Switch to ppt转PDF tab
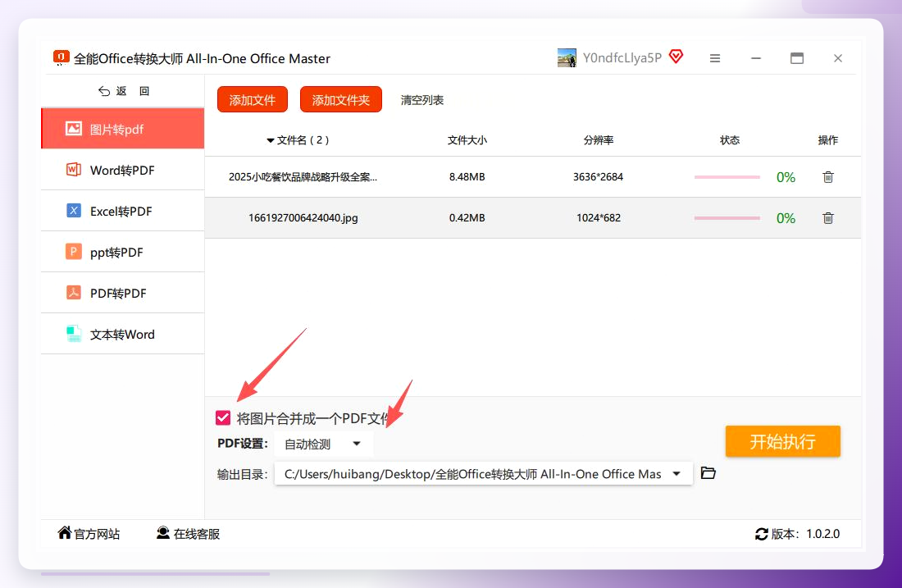Viewport: 902px width, 588px height. (123, 252)
